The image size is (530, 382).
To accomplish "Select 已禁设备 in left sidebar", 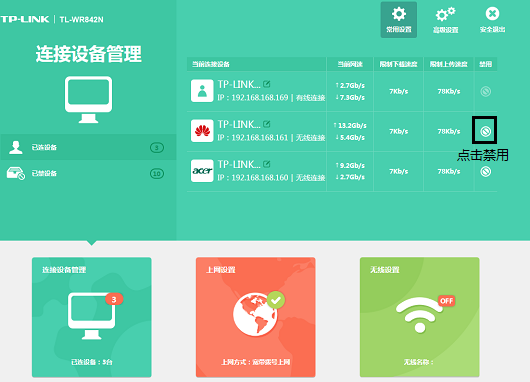I will pos(88,173).
